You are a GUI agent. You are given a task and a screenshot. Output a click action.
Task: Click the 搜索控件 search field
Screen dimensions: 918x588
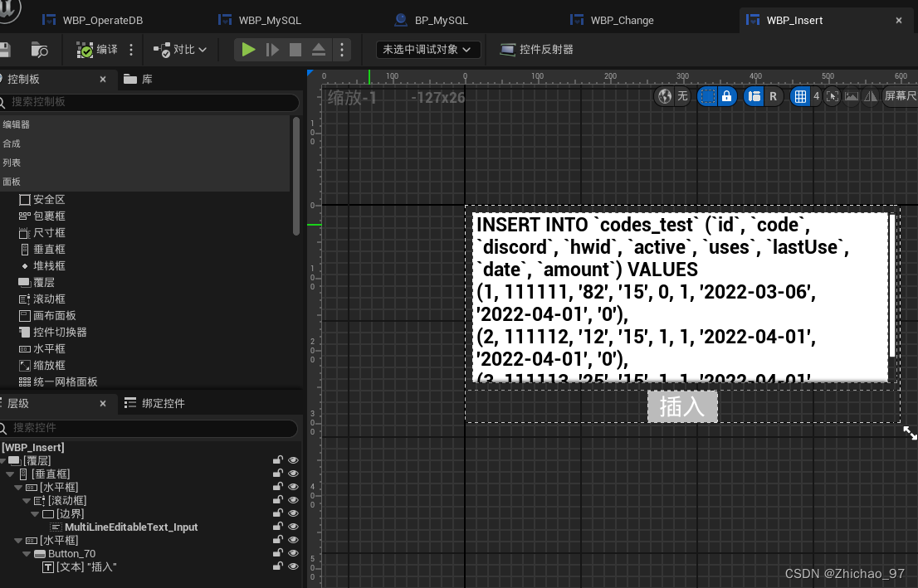pos(149,429)
